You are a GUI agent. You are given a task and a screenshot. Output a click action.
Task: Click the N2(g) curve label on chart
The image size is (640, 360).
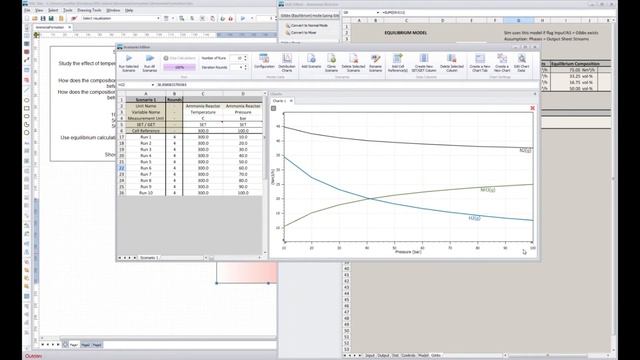[525, 151]
